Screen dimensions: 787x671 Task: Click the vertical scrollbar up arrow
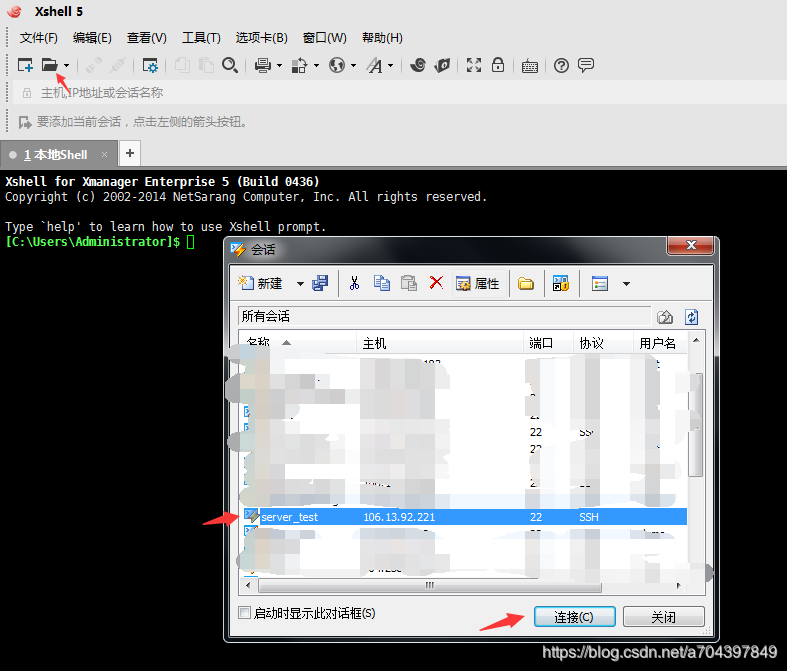point(696,341)
